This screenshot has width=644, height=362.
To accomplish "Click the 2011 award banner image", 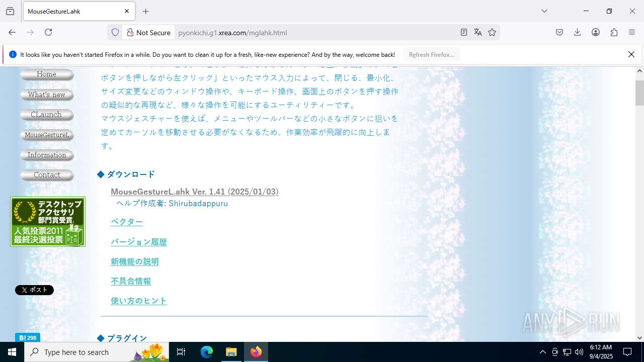I will [48, 222].
